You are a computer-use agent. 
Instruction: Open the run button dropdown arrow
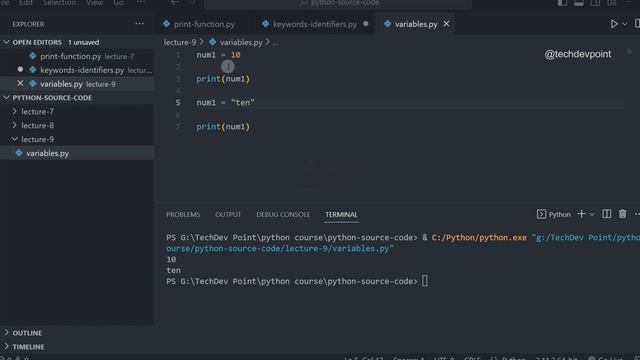point(624,24)
